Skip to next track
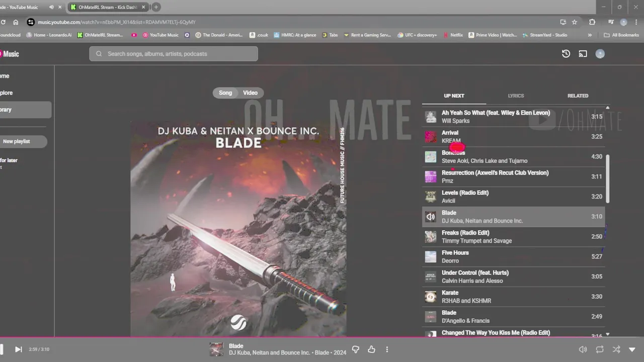Screen dimensions: 644x362 pos(18,349)
